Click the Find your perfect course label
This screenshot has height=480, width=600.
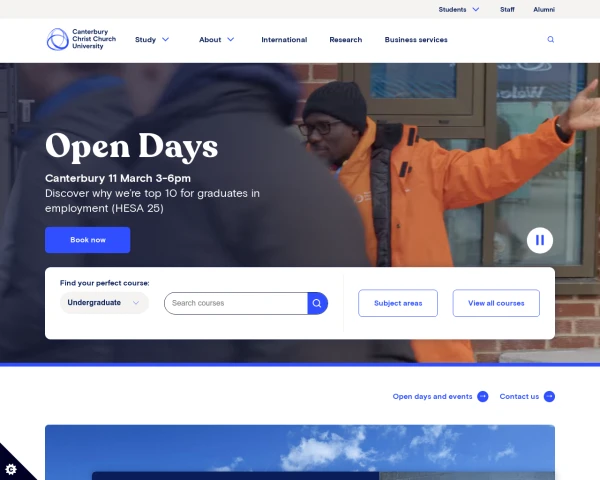(104, 283)
